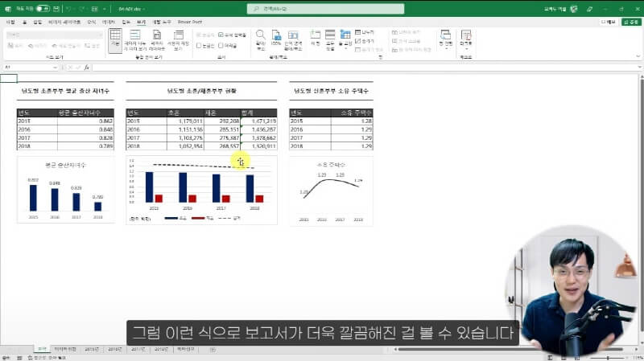Add a new sheet with plus icon
Image resolution: width=644 pixels, height=361 pixels.
click(x=213, y=350)
